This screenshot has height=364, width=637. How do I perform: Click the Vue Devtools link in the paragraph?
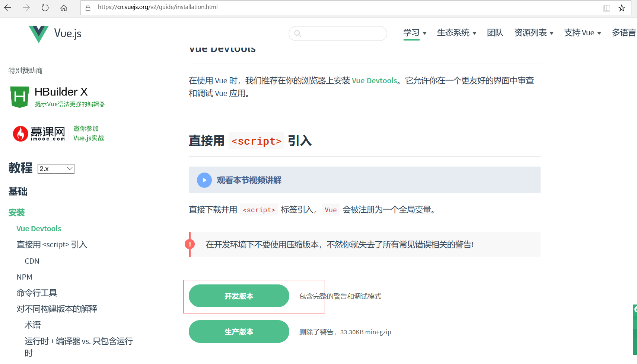[375, 81]
